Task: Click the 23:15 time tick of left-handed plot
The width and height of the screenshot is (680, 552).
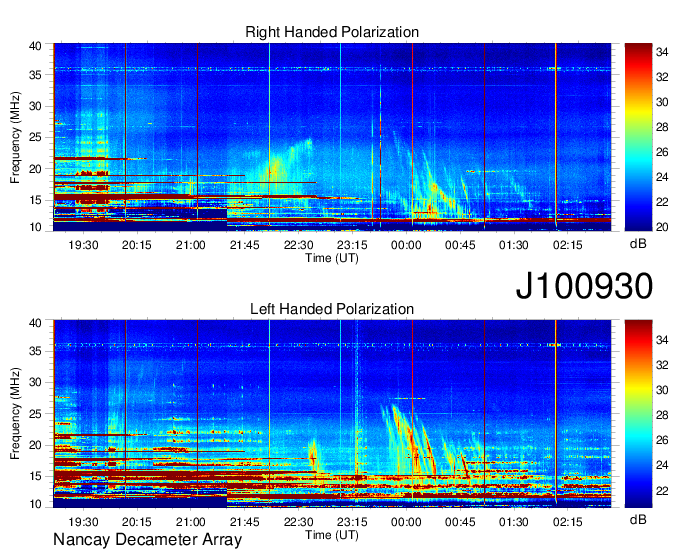Action: click(x=352, y=522)
